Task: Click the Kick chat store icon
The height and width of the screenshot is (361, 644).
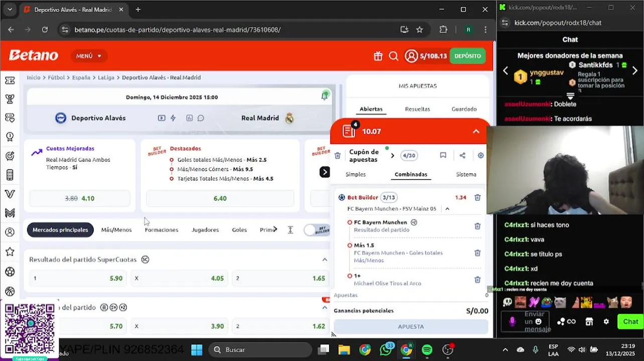Action: tap(589, 322)
